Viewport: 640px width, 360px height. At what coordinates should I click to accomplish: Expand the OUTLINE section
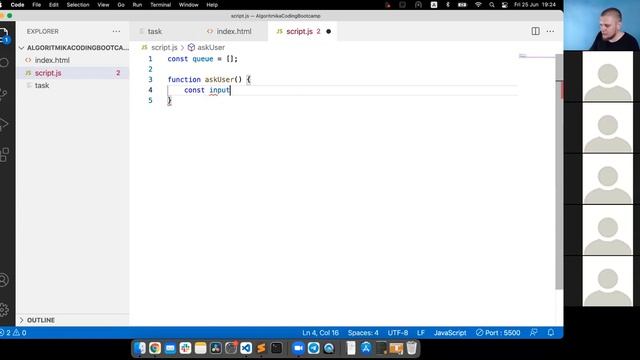[x=73, y=320]
